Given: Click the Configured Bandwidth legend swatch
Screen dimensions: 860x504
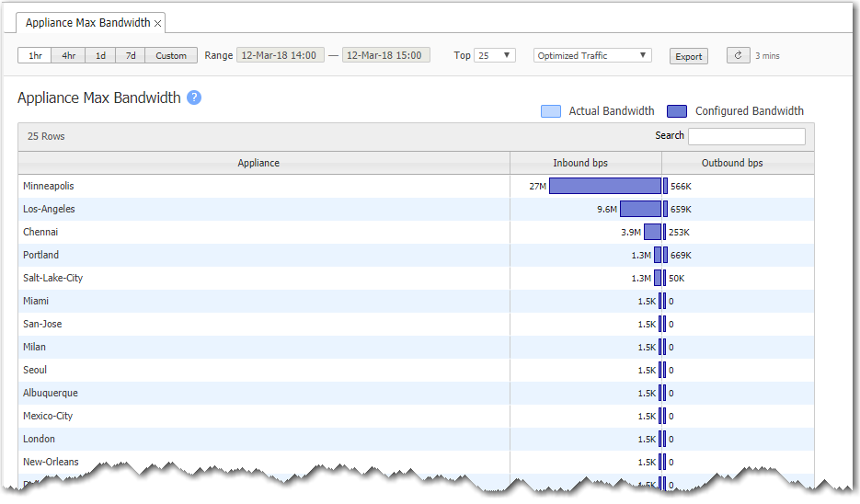Looking at the screenshot, I should point(677,111).
